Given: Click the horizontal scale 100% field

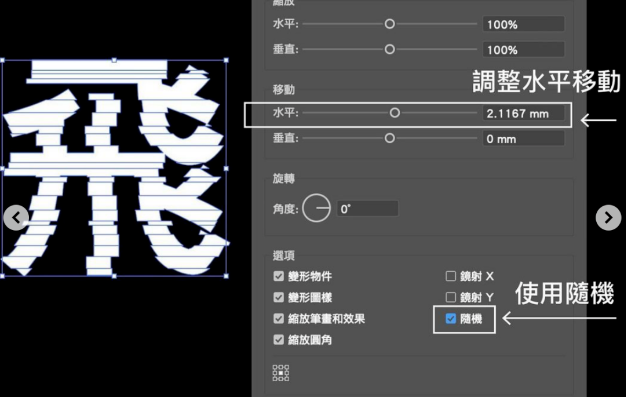Looking at the screenshot, I should tap(523, 24).
